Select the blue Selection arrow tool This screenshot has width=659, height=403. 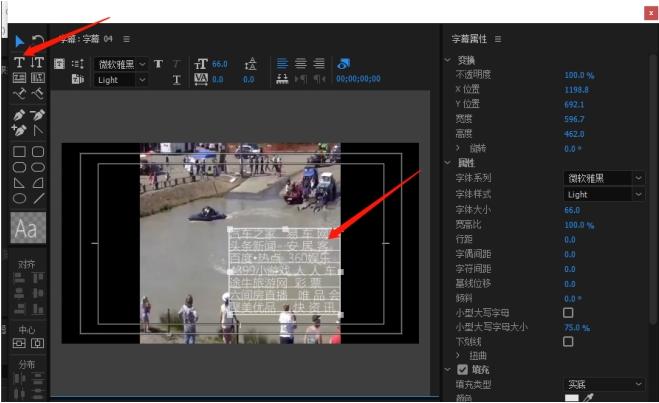pyautogui.click(x=19, y=41)
